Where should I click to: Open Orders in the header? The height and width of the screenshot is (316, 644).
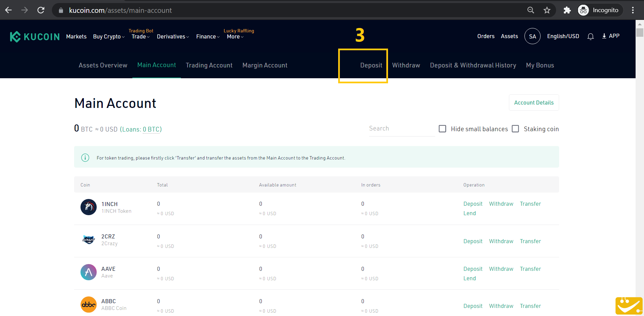[x=486, y=36]
